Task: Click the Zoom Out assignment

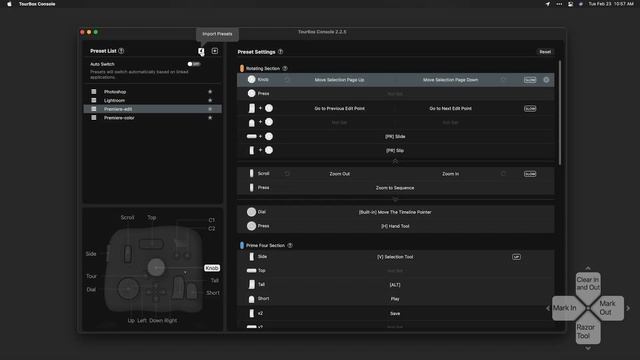Action: click(x=339, y=174)
